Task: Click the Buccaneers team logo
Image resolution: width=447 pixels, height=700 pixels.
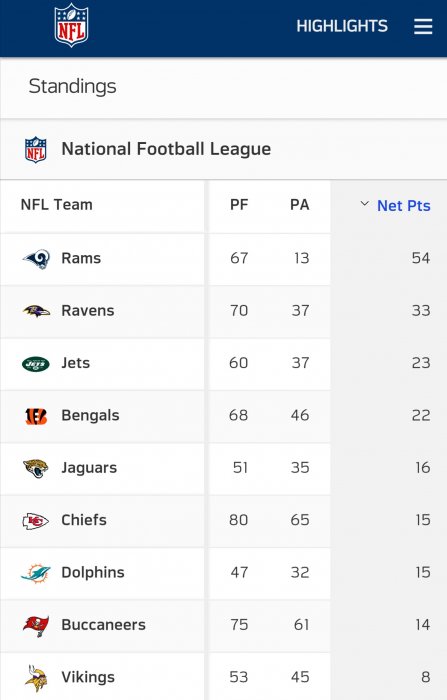Action: [36, 625]
